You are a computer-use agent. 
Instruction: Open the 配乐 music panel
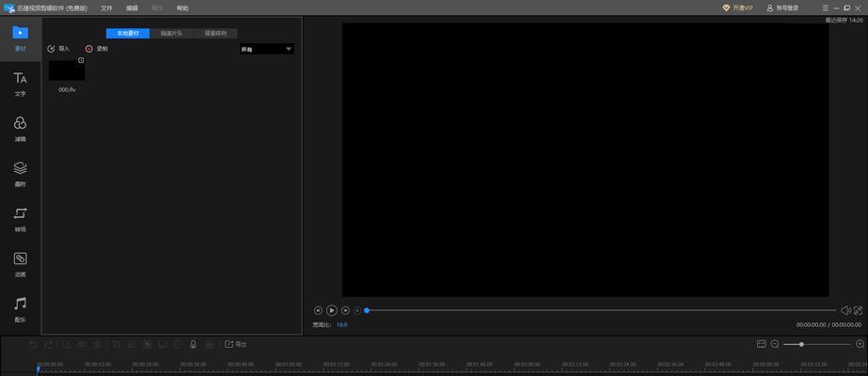pyautogui.click(x=20, y=309)
